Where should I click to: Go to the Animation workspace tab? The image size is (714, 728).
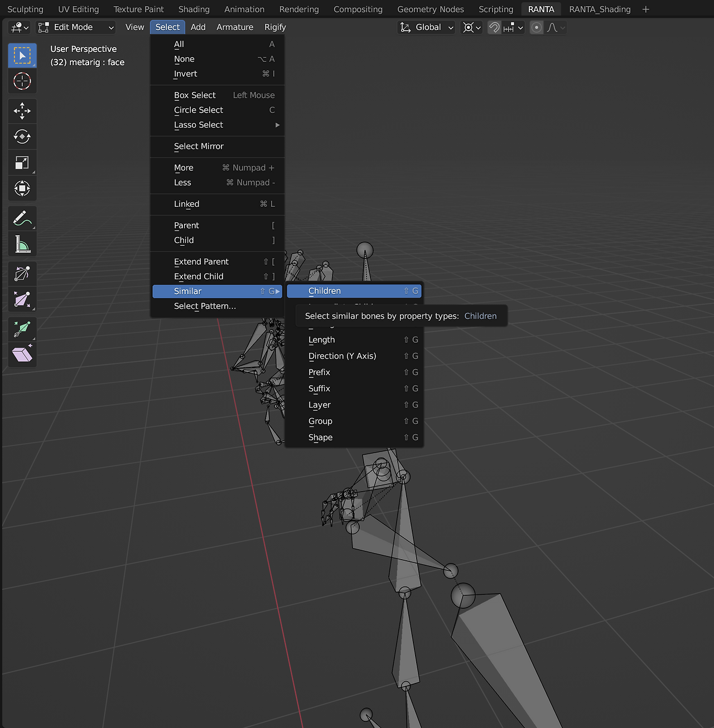click(244, 9)
